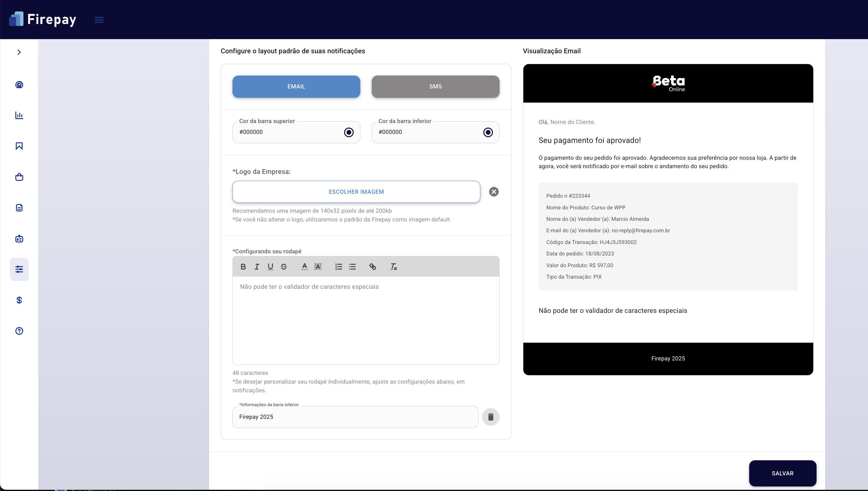Expand the sidebar with the chevron arrow
This screenshot has width=868, height=491.
click(19, 52)
